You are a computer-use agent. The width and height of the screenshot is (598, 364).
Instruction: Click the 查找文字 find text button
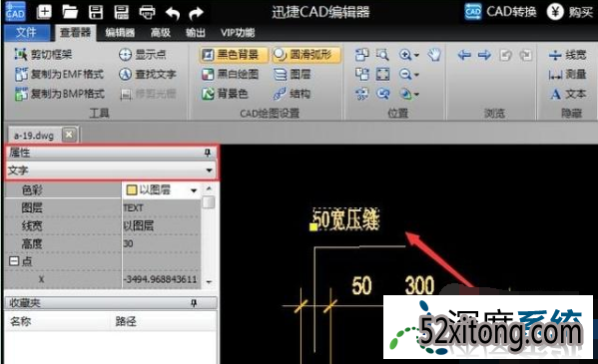point(148,74)
